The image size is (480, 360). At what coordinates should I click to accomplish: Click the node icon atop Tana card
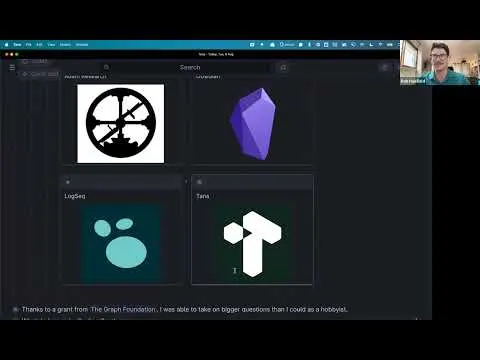click(x=199, y=182)
